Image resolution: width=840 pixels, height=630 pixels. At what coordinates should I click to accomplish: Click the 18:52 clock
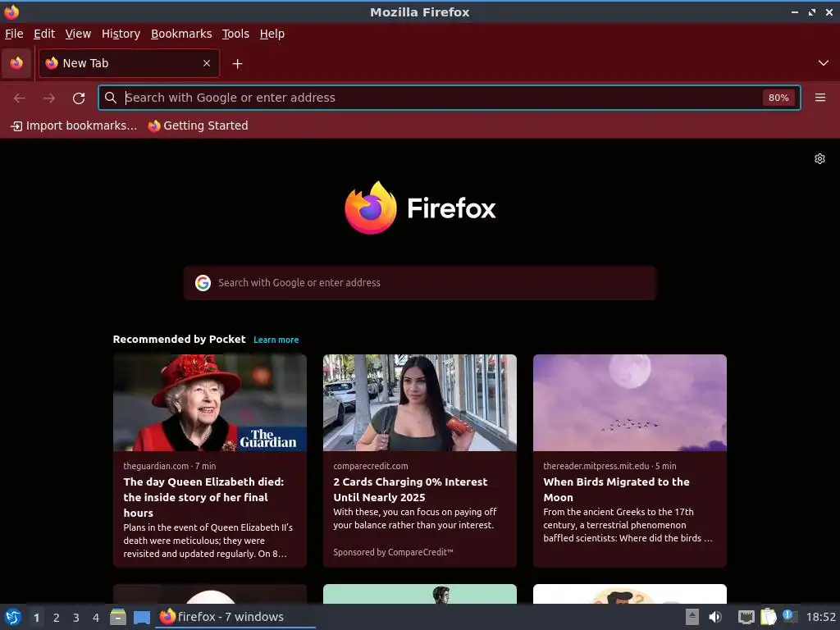click(x=820, y=617)
